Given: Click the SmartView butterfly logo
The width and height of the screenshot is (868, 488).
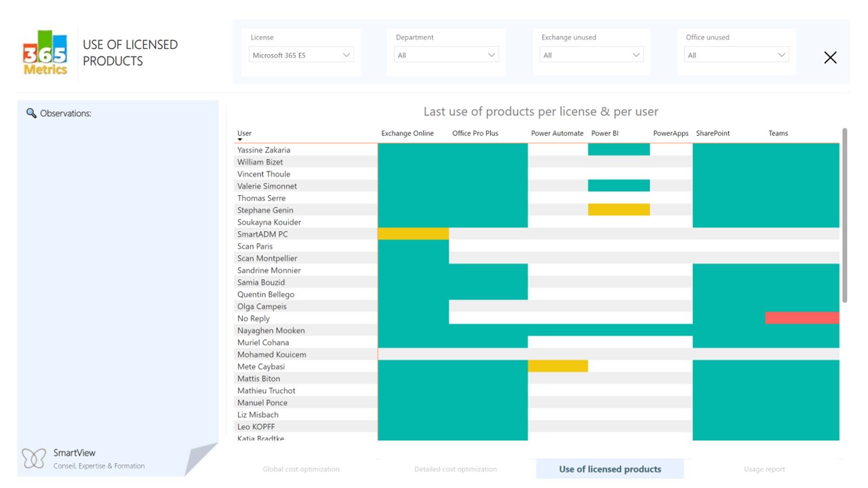Looking at the screenshot, I should (x=33, y=459).
